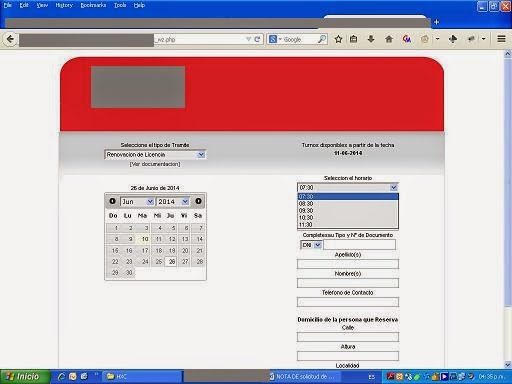
Task: Click the Calle input field
Action: 348,337
